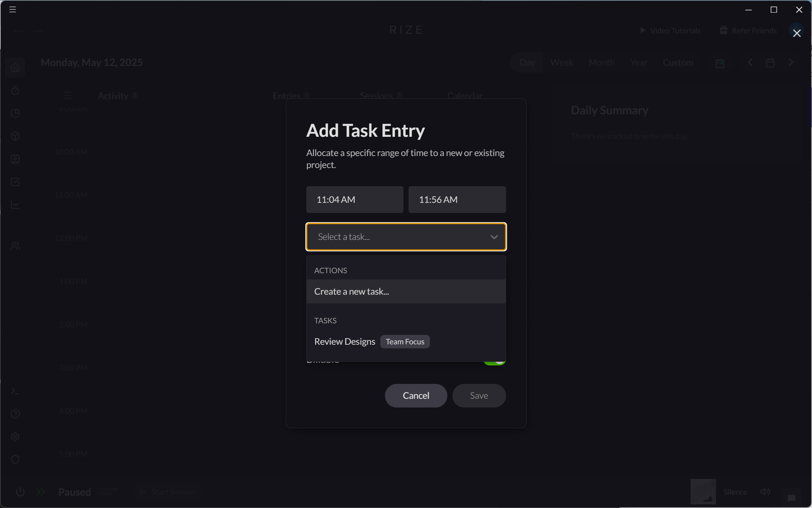
Task: Click the 11:04 AM start time field
Action: (x=355, y=199)
